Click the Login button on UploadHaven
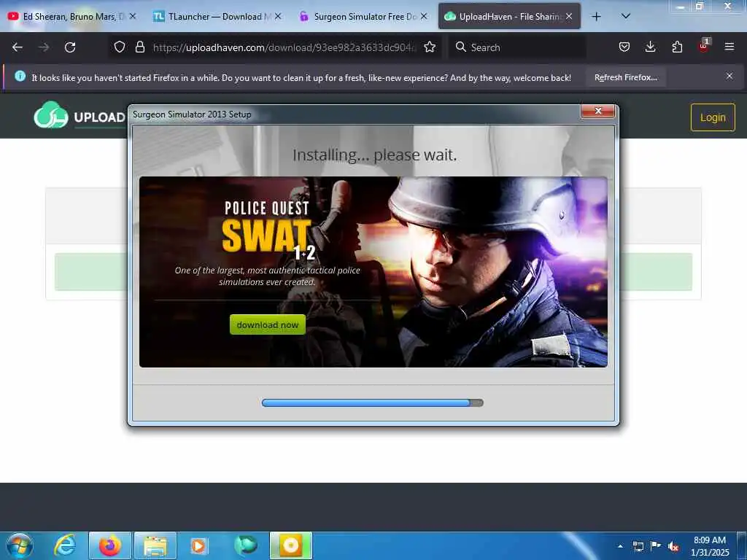 click(713, 117)
